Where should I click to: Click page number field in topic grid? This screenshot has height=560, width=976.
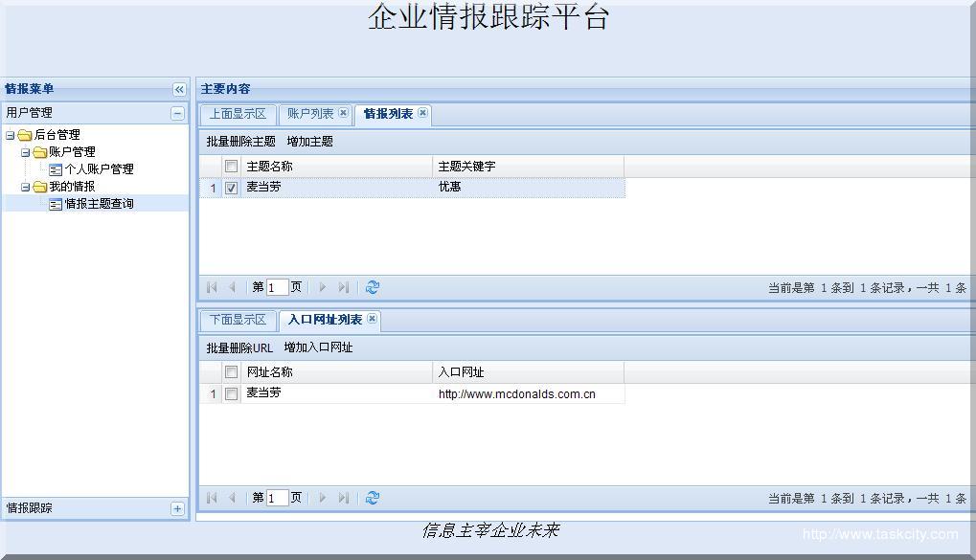tap(277, 287)
